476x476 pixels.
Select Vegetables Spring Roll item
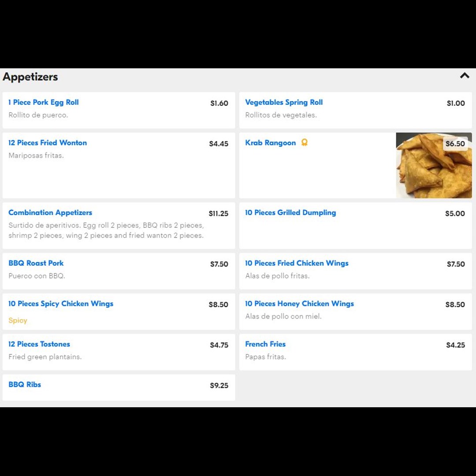(x=355, y=110)
